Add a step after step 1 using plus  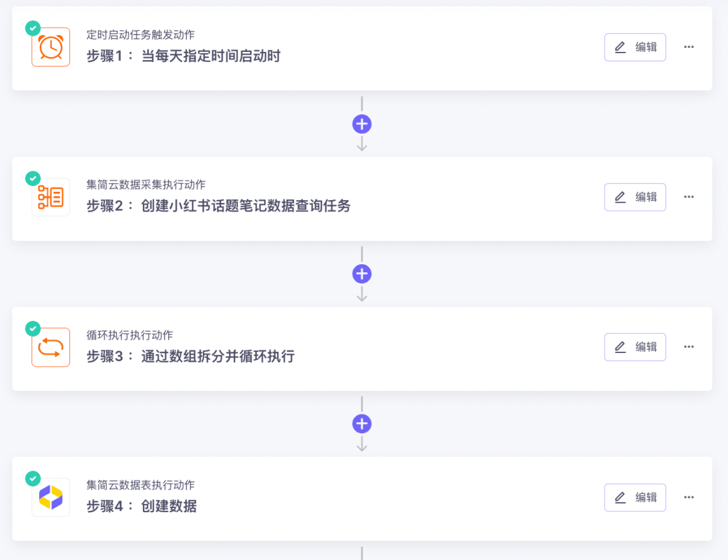362,124
